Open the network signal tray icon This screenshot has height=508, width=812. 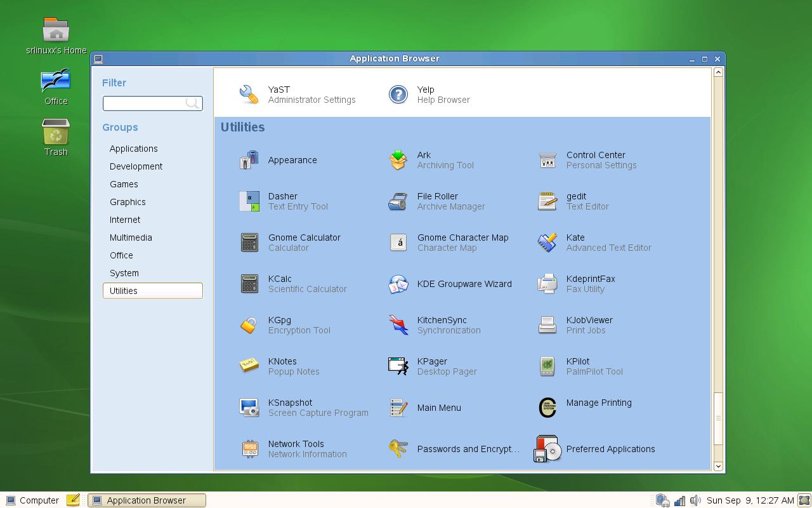click(x=679, y=500)
